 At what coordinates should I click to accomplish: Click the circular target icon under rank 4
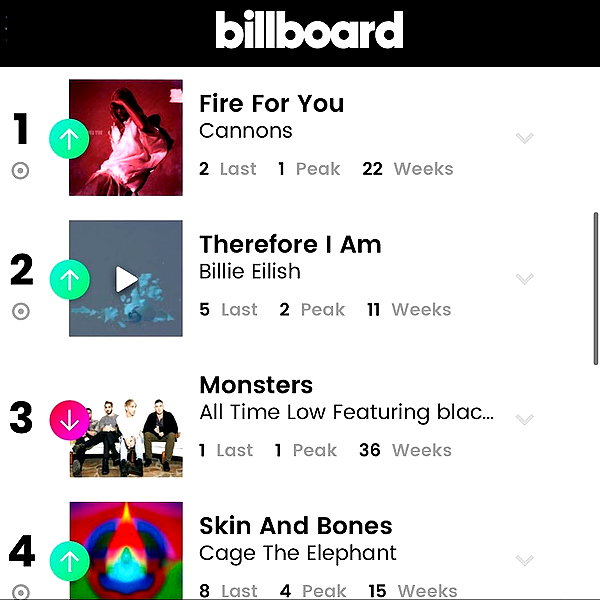(21, 592)
